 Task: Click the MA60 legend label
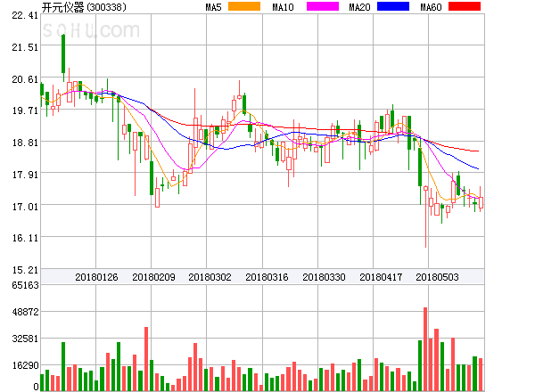click(x=431, y=7)
